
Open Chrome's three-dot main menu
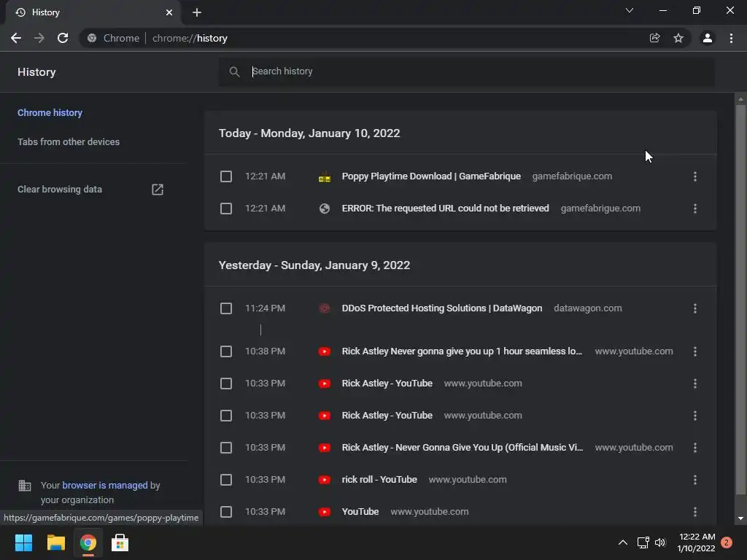click(731, 38)
